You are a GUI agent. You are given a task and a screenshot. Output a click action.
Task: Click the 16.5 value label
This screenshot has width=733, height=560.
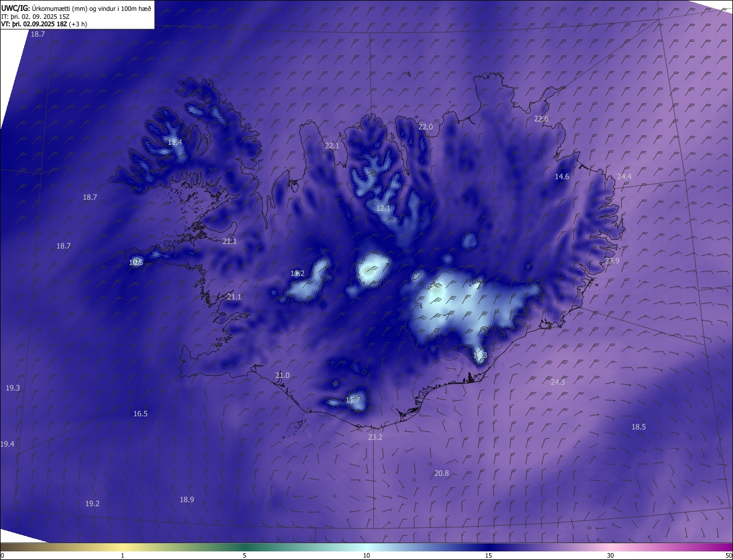(x=140, y=413)
